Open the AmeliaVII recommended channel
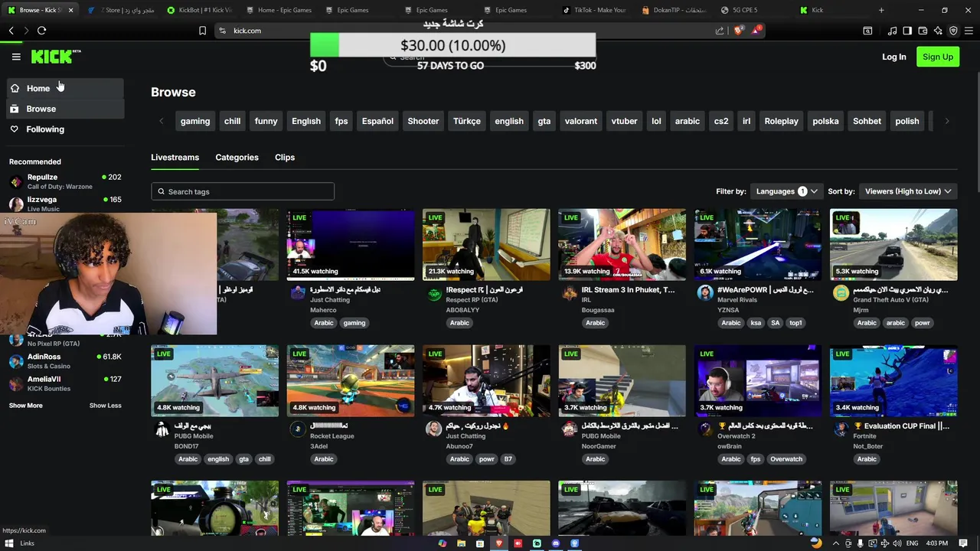 [x=65, y=383]
